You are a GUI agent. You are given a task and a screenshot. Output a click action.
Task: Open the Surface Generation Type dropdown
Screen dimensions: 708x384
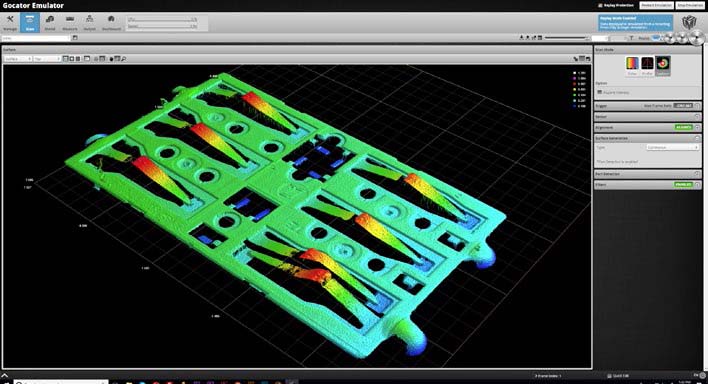click(672, 147)
